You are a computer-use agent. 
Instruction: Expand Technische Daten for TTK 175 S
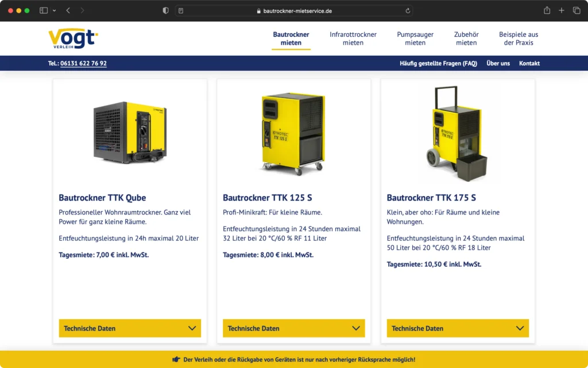[x=458, y=328]
